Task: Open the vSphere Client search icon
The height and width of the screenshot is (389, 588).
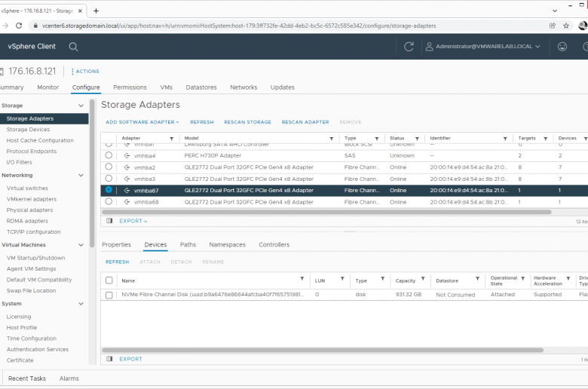Action: click(74, 47)
